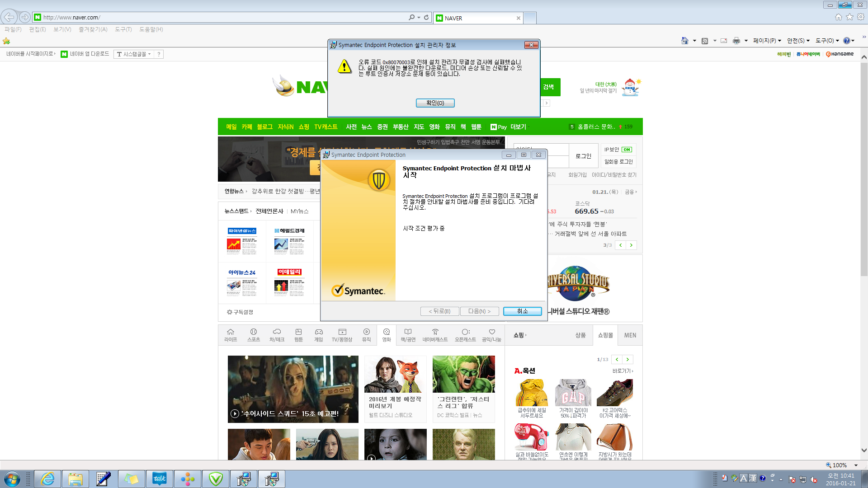This screenshot has height=488, width=868.
Task: Open the green V shield app on taskbar
Action: [216, 479]
